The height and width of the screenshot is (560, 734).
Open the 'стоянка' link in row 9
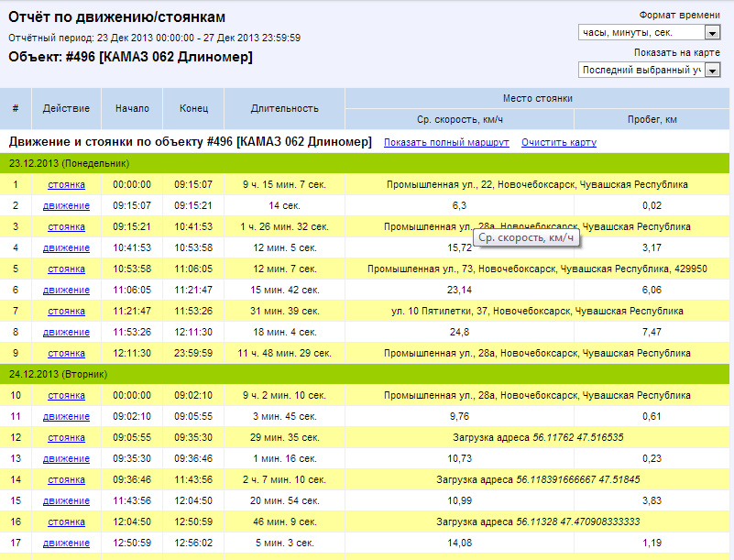click(66, 353)
